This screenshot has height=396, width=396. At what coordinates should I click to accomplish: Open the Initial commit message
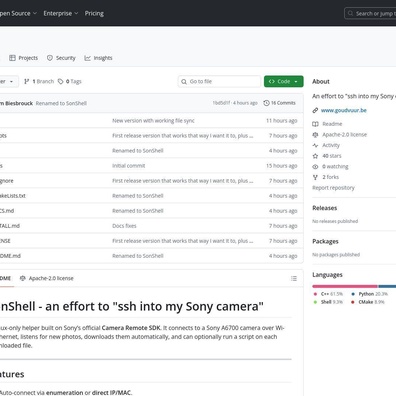[129, 166]
